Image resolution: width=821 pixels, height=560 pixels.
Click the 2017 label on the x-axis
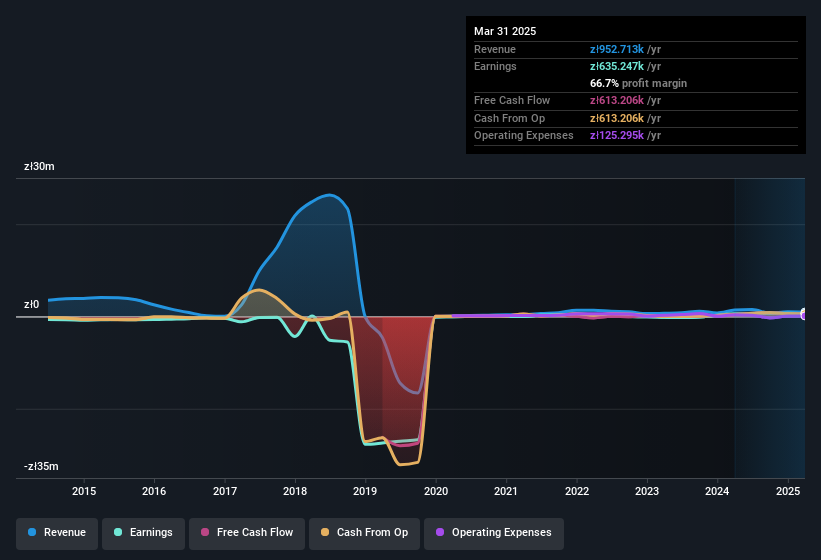tap(225, 491)
